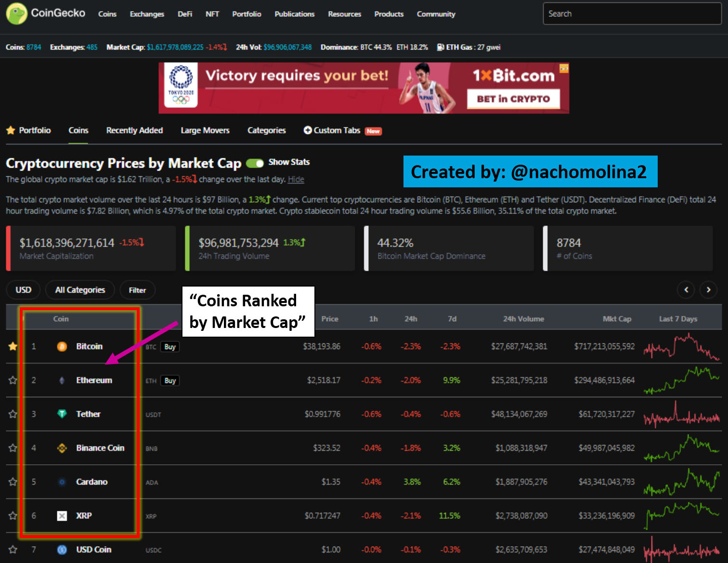Toggle the Show Stats switch

[x=255, y=163]
